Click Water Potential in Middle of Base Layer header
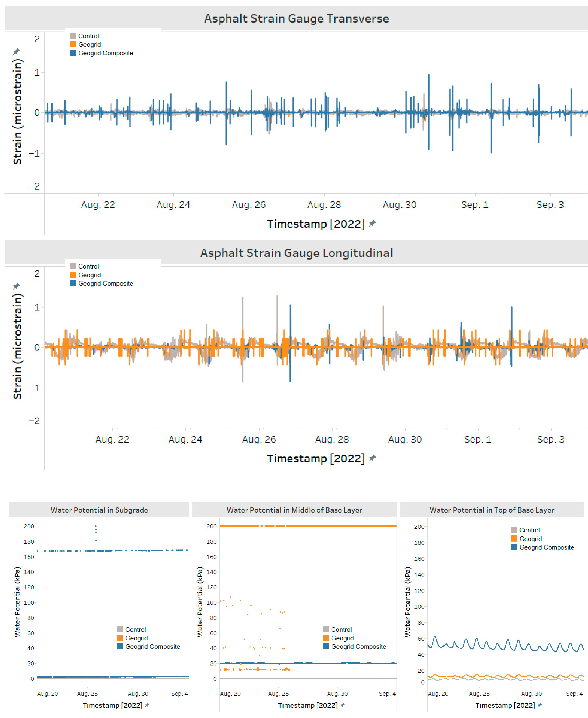 tap(294, 510)
